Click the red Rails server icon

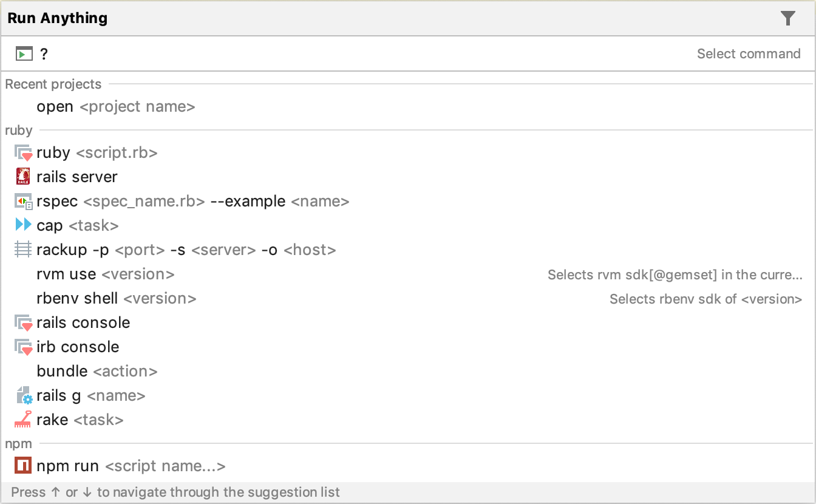pyautogui.click(x=23, y=177)
